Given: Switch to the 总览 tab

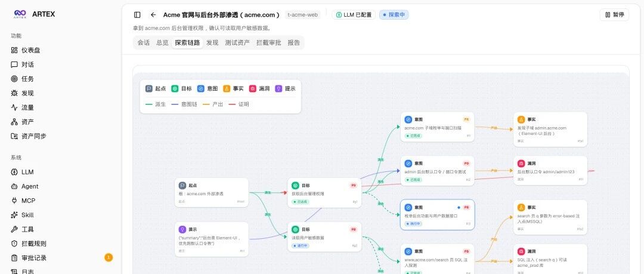Looking at the screenshot, I should click(x=162, y=42).
